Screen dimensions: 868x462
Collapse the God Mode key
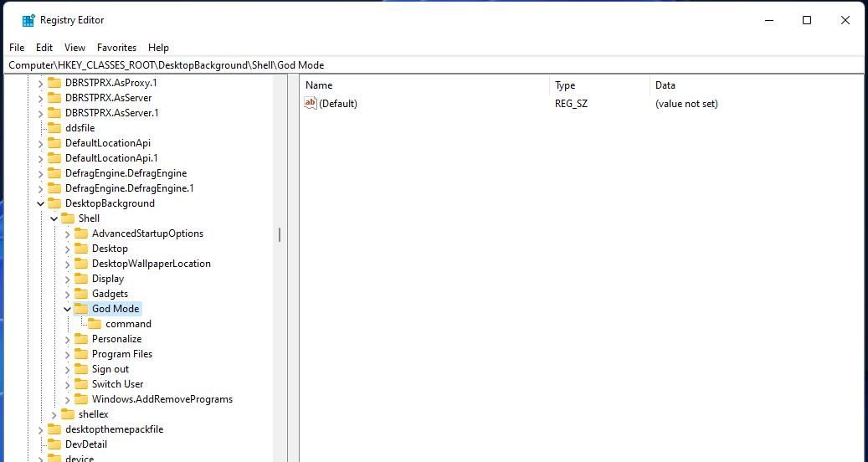pyautogui.click(x=67, y=310)
